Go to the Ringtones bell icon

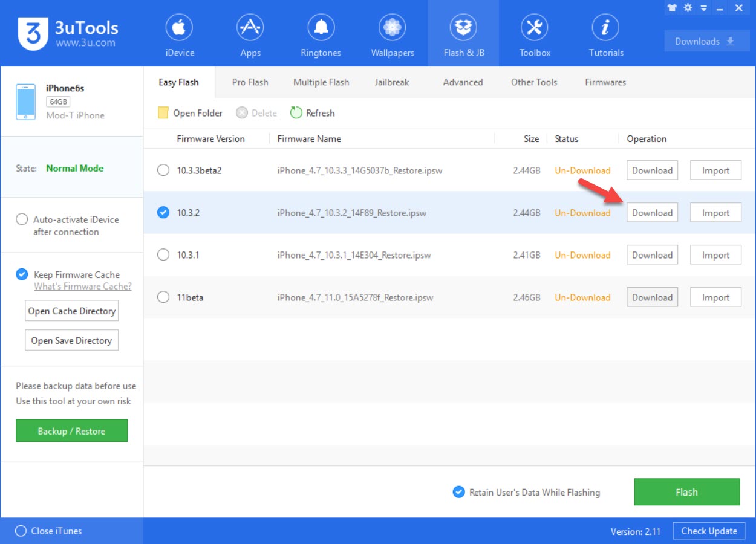click(x=321, y=28)
